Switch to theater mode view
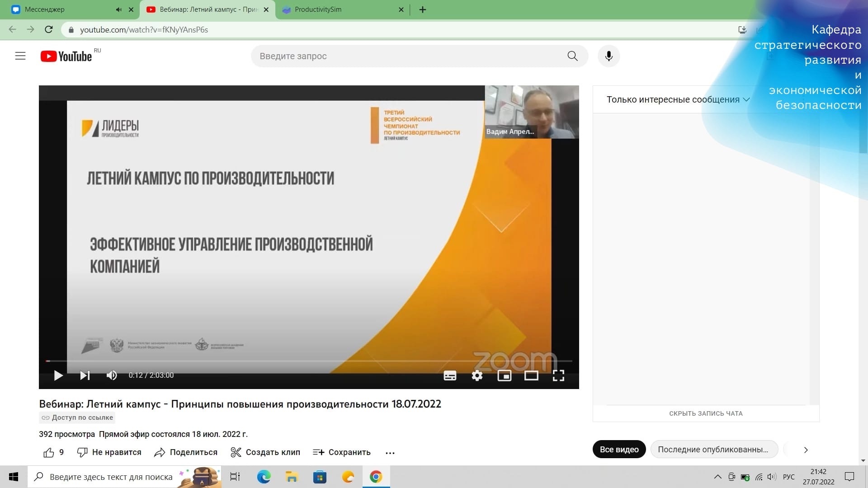Image resolution: width=868 pixels, height=488 pixels. (x=531, y=375)
